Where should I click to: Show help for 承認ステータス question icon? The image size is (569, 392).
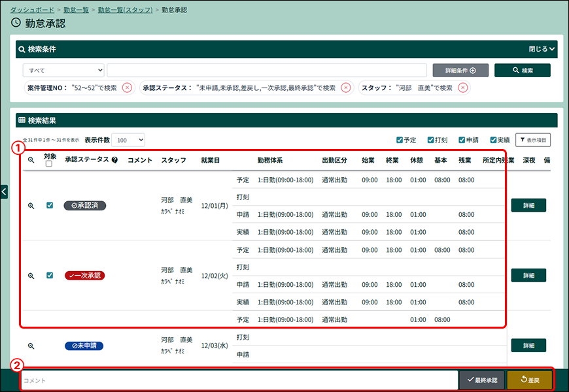(x=114, y=160)
